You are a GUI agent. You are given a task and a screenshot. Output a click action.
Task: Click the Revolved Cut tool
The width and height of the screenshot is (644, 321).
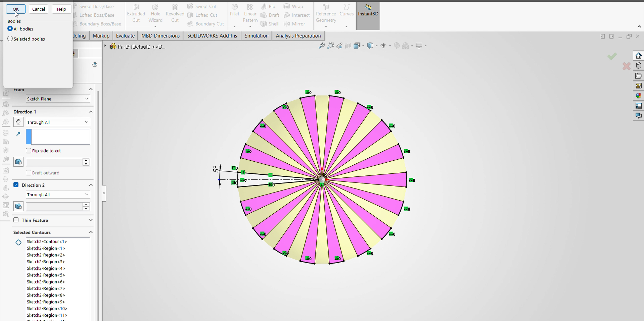[175, 13]
